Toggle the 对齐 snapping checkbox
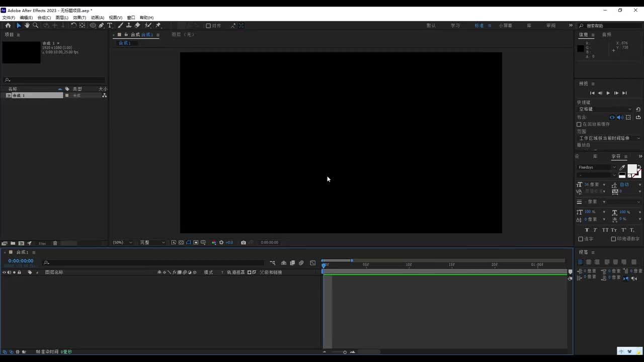 point(208,26)
